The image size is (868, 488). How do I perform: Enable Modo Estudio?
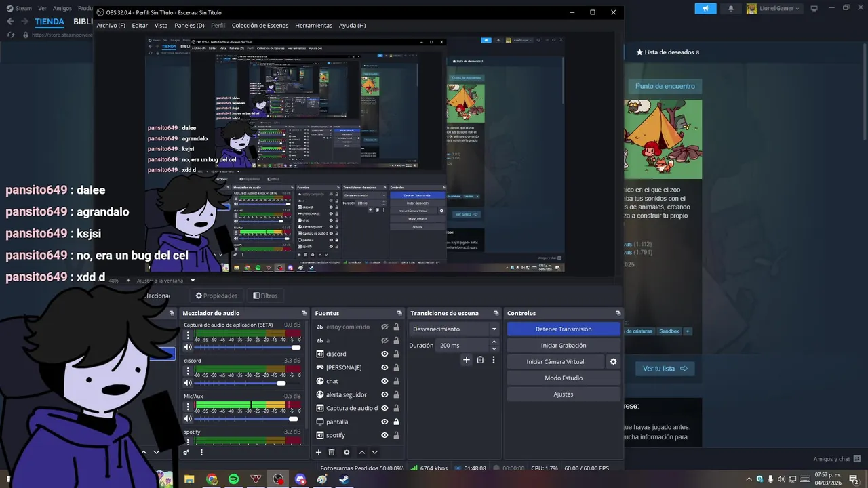pos(564,378)
